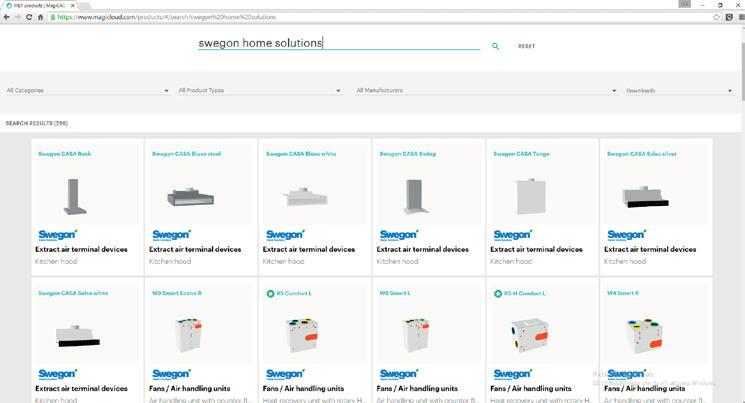Click Kitchen hood text under CASA Tango
745x403 pixels.
(511, 261)
